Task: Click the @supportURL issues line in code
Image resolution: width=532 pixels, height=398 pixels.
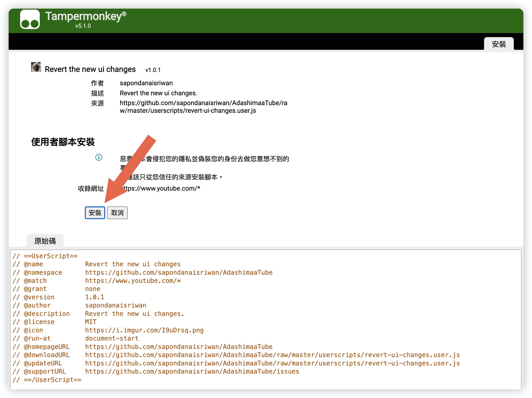Action: click(x=156, y=372)
